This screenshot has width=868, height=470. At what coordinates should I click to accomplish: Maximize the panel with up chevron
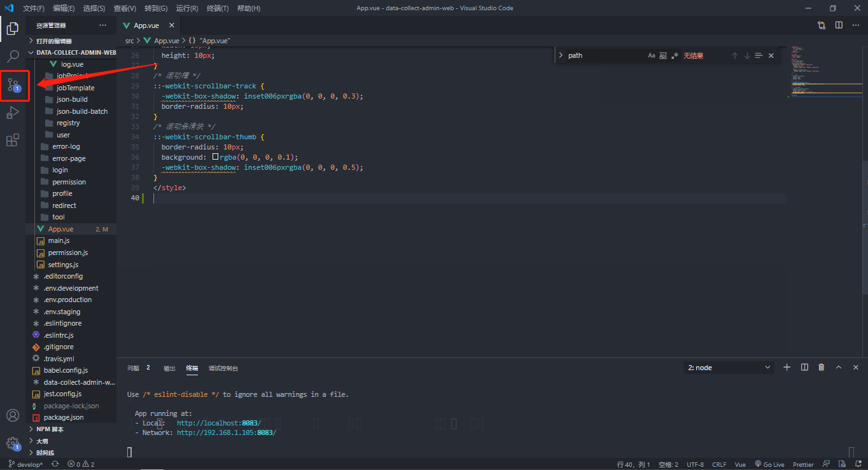click(839, 367)
